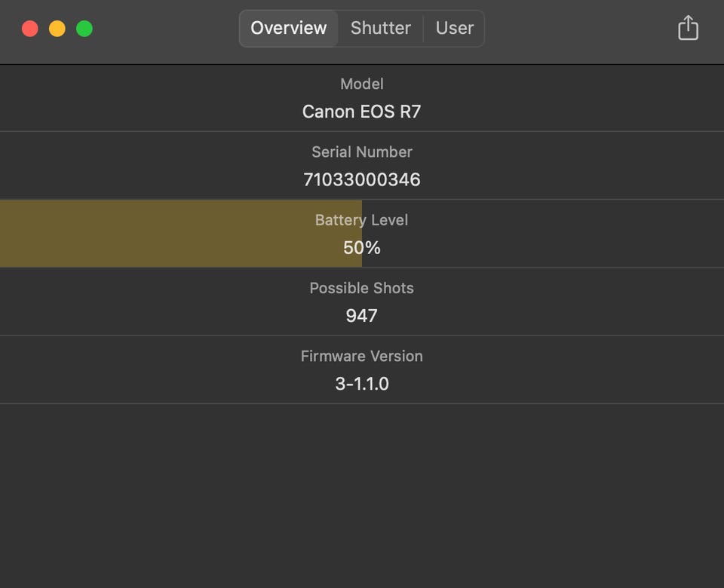This screenshot has height=588, width=724.
Task: Minimize the window using the yellow button
Action: coord(57,29)
